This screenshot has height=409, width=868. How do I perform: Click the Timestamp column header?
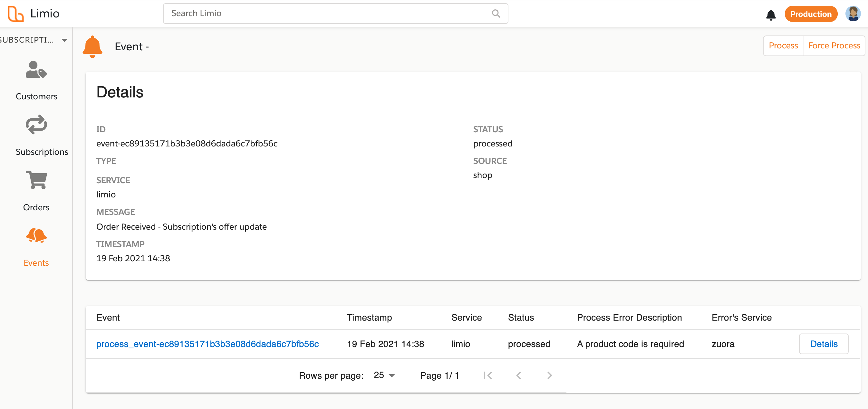370,317
